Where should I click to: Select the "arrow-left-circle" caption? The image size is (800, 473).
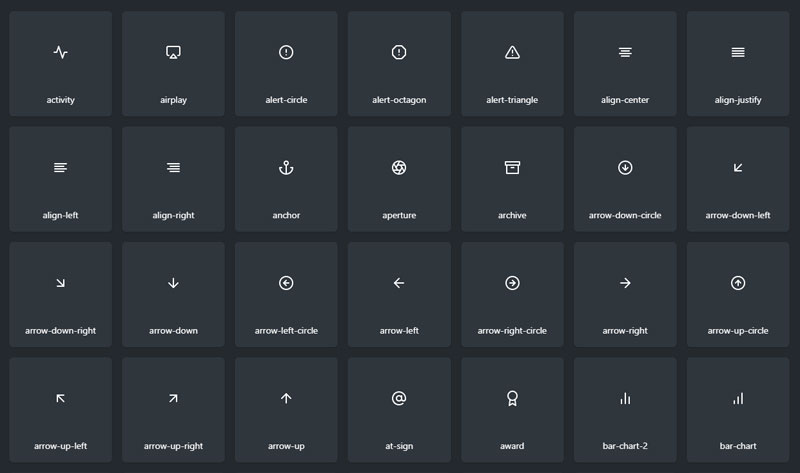(286, 331)
